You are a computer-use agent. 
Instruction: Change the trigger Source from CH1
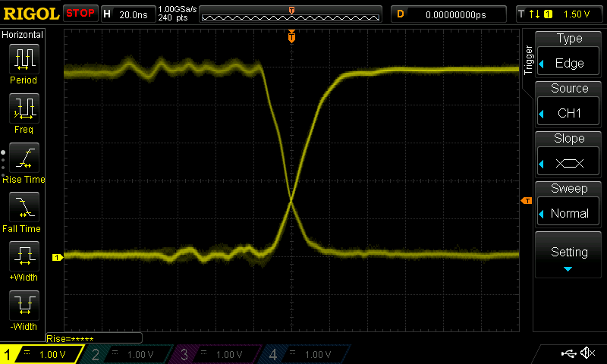(x=569, y=103)
